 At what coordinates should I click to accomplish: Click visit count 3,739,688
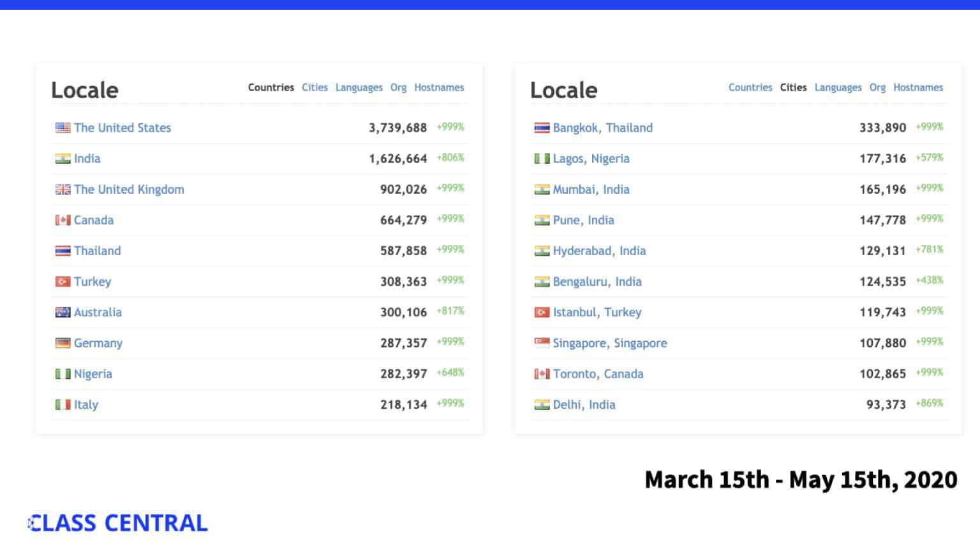point(397,128)
